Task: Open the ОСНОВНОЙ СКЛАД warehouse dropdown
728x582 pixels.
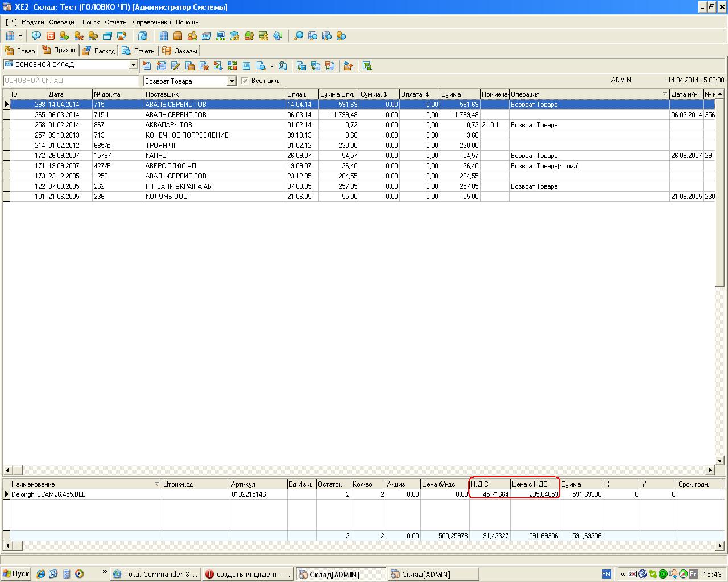Action: (133, 65)
